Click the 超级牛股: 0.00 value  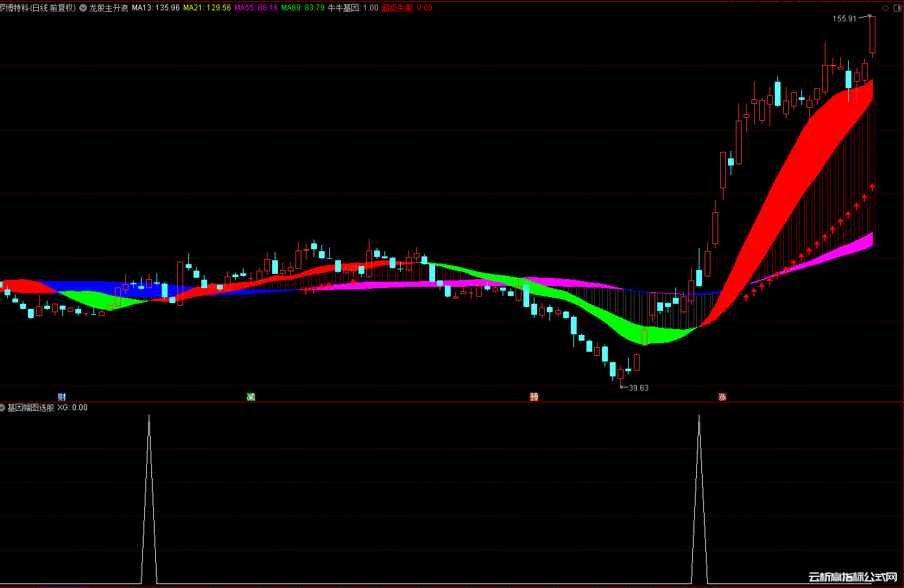click(407, 8)
